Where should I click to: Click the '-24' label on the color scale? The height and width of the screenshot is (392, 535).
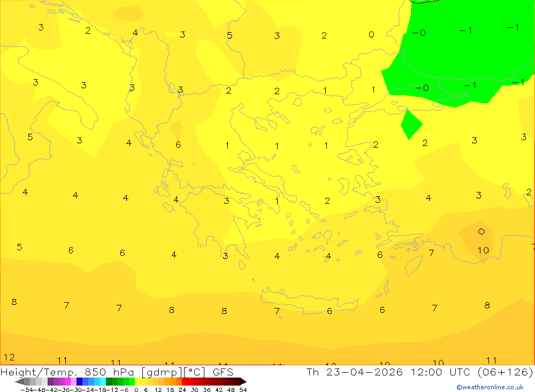click(88, 390)
